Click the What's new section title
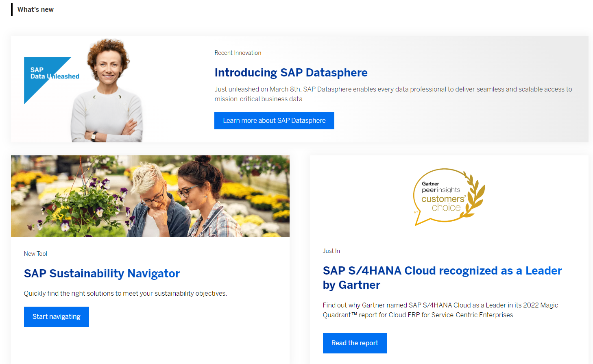This screenshot has width=593, height=364. (35, 9)
